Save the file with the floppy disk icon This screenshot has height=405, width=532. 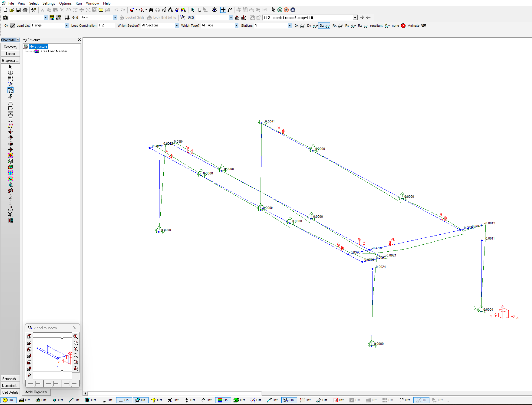18,10
